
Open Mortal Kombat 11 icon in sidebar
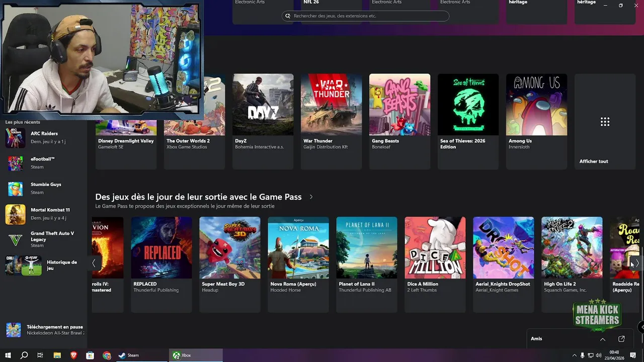(15, 214)
